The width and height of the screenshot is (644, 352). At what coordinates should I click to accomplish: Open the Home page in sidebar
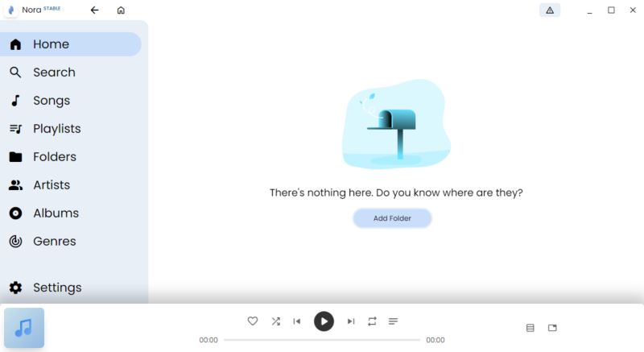coord(71,44)
